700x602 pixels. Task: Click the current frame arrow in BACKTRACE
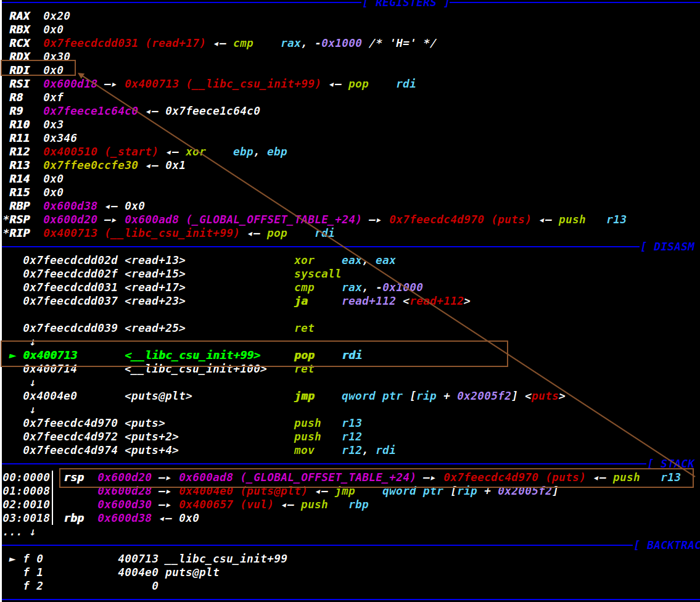(13, 559)
